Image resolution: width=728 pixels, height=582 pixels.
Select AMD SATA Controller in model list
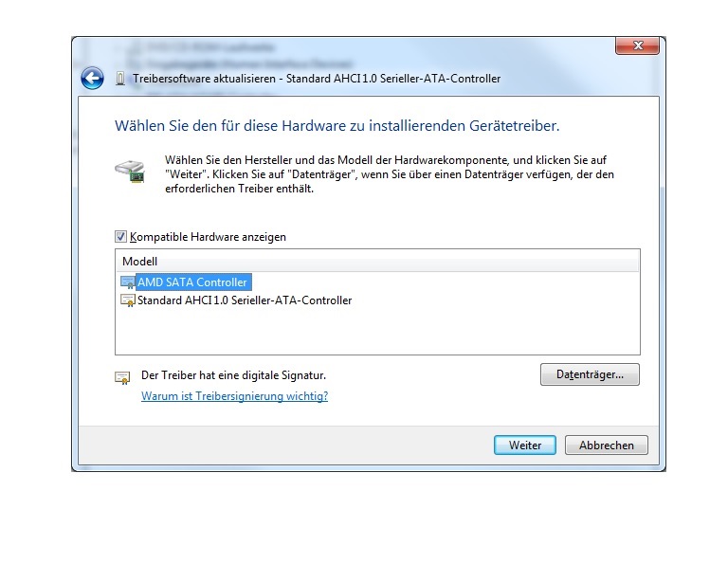(192, 282)
